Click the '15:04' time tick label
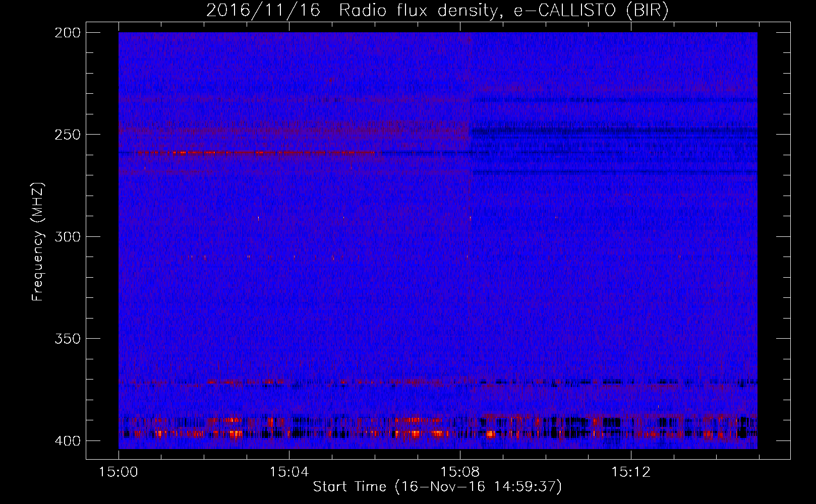This screenshot has width=816, height=504. (289, 472)
